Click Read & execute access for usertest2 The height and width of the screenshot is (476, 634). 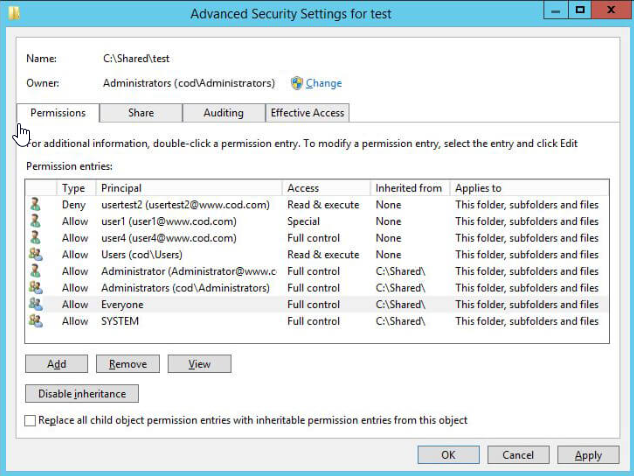323,205
